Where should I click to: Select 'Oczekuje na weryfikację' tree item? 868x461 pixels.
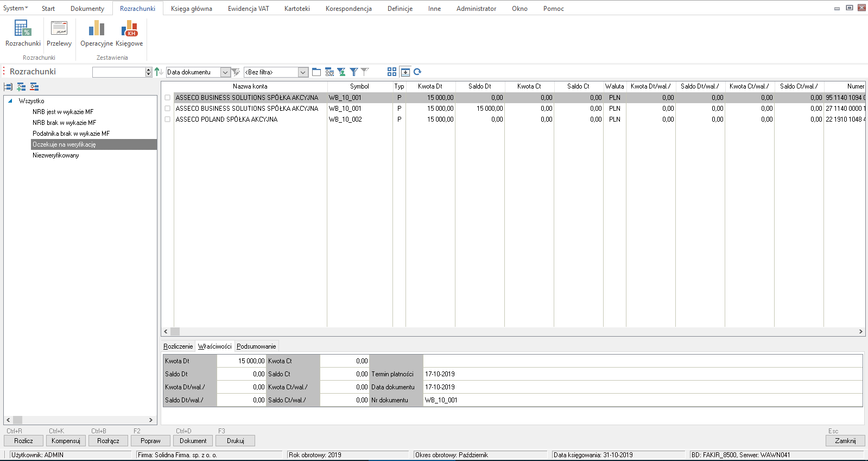tap(94, 144)
